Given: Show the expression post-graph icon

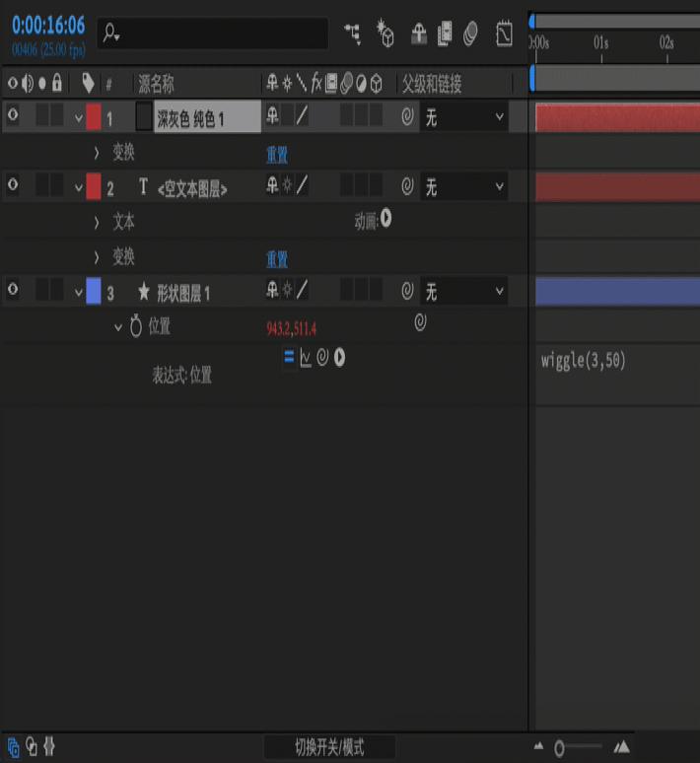Looking at the screenshot, I should tap(306, 358).
